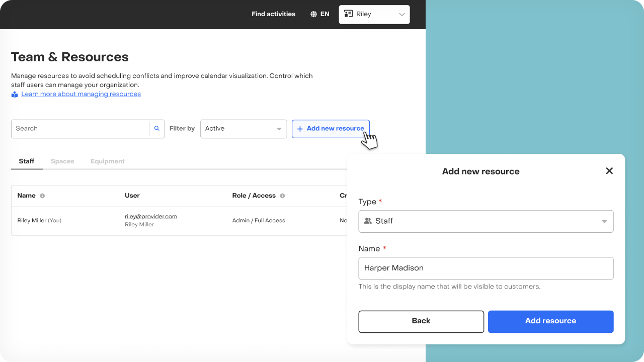This screenshot has width=644, height=362.
Task: Click the globe language icon
Action: coord(314,14)
